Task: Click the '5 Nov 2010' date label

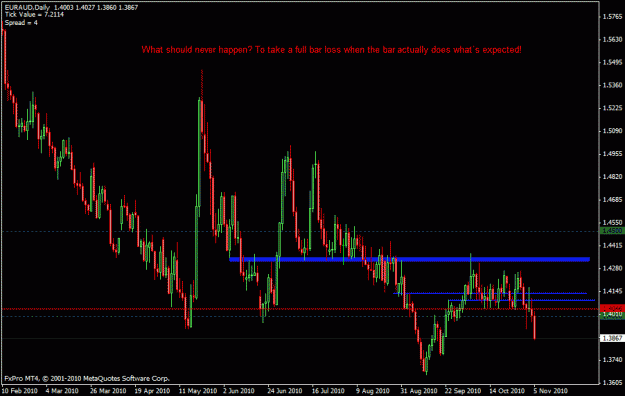Action: (550, 391)
